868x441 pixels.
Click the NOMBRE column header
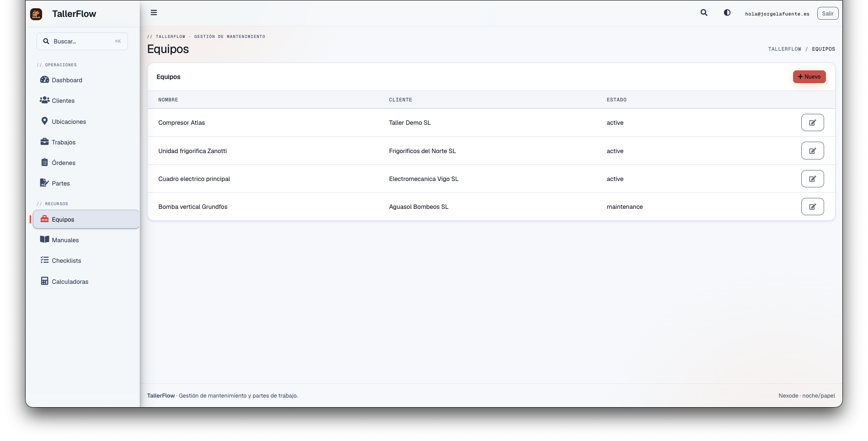[x=168, y=100]
